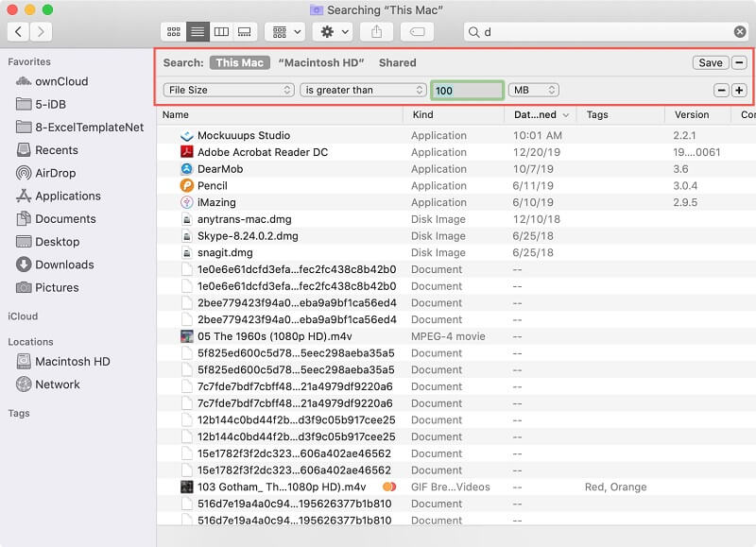Open the 5-iDB sidebar folder
Screen dimensions: 756x547
click(x=41, y=104)
